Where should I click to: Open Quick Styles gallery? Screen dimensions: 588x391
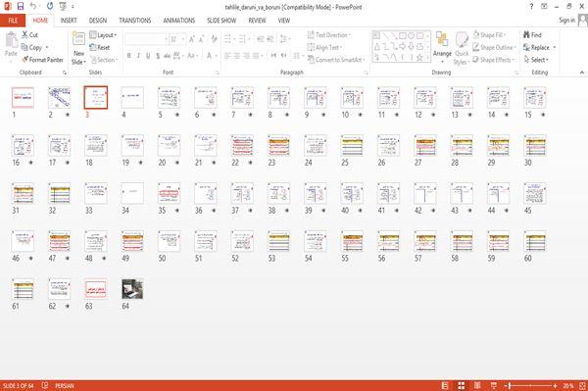(x=462, y=49)
